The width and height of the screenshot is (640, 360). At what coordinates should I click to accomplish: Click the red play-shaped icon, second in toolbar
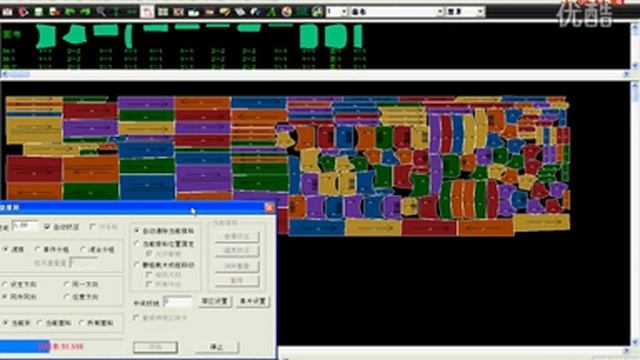(x=23, y=12)
